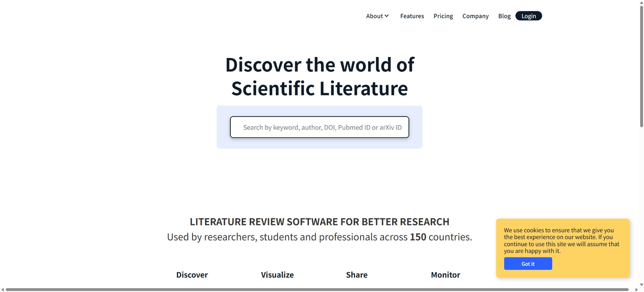Select the Visualize feature heading
Screen dimensions: 644x292
coord(277,275)
